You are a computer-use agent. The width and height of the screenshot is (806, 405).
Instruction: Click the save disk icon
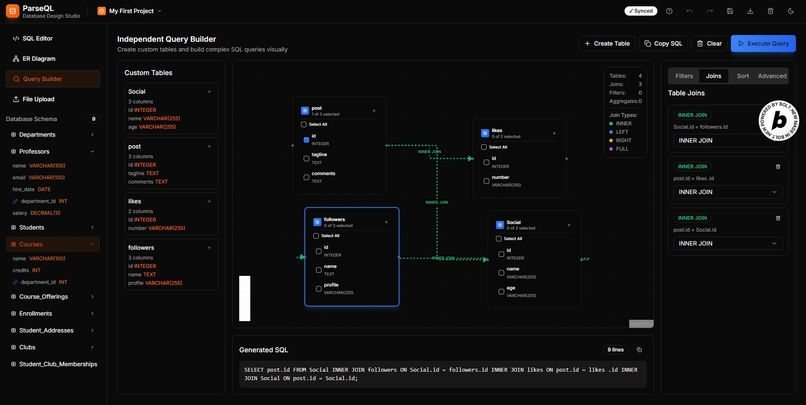point(730,11)
